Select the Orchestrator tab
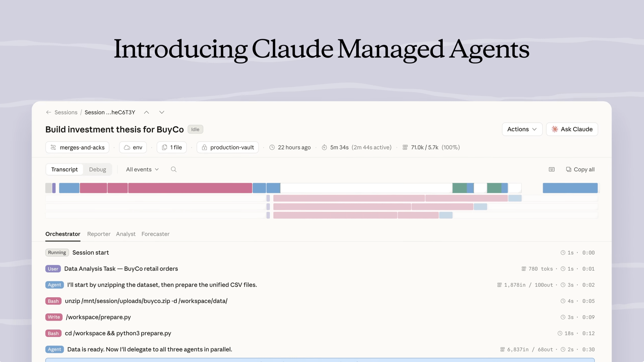This screenshot has width=644, height=362. pyautogui.click(x=63, y=234)
